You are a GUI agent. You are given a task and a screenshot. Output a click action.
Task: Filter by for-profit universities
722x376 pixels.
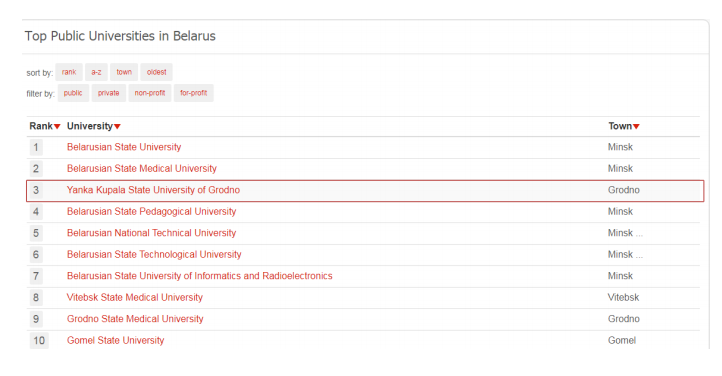193,93
